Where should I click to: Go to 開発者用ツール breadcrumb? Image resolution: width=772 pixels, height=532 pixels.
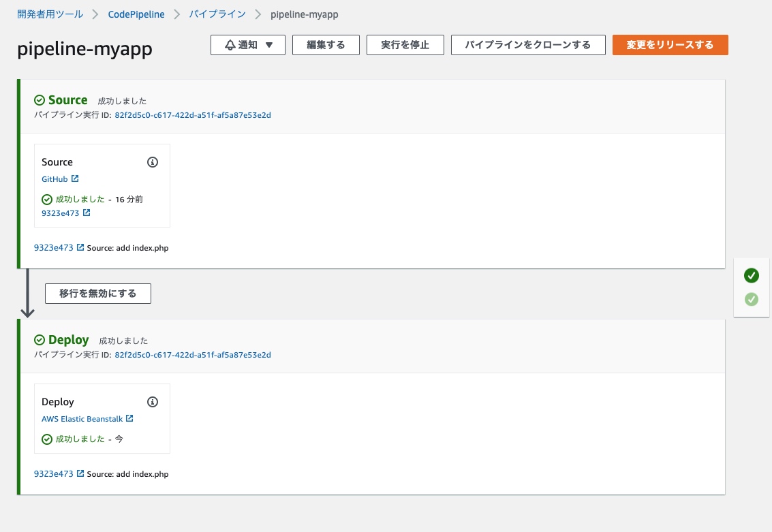click(50, 14)
